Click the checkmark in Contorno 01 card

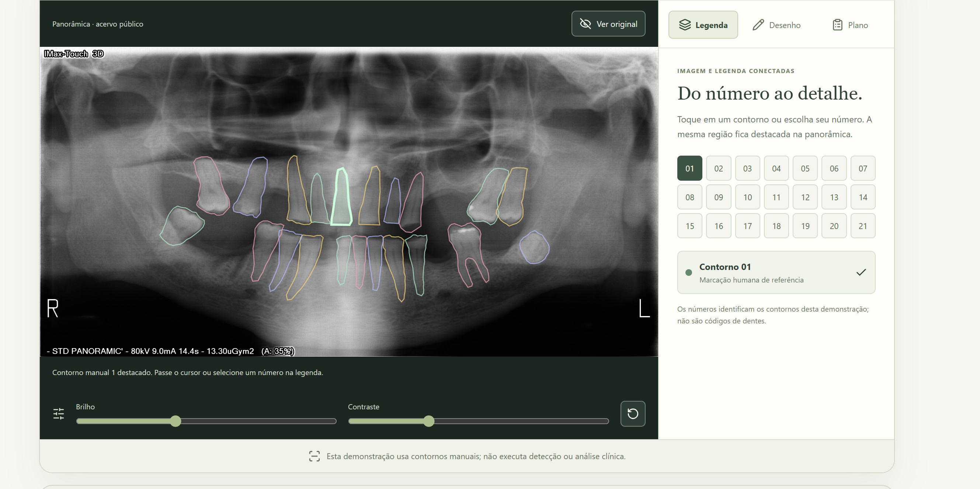click(861, 273)
